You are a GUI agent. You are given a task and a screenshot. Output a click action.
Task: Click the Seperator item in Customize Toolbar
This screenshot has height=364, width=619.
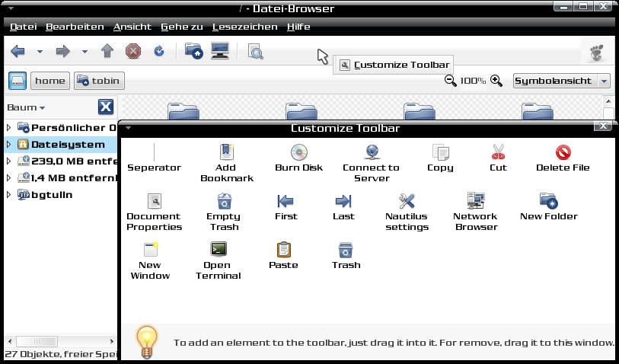pyautogui.click(x=154, y=158)
